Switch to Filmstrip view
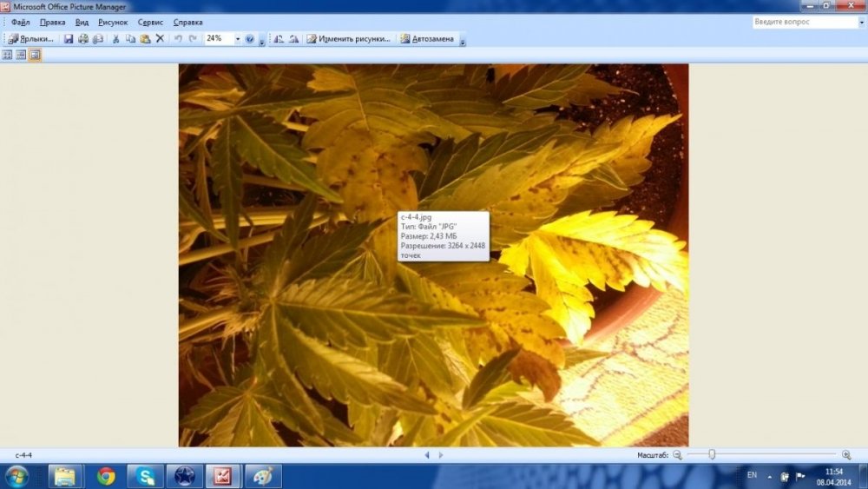Image resolution: width=868 pixels, height=489 pixels. (x=21, y=55)
